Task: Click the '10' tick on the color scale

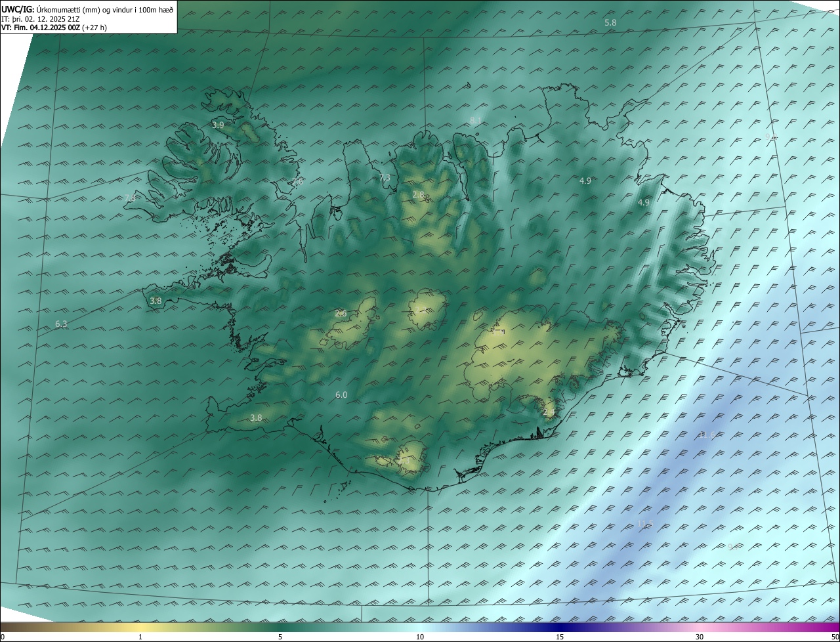Action: click(x=420, y=637)
